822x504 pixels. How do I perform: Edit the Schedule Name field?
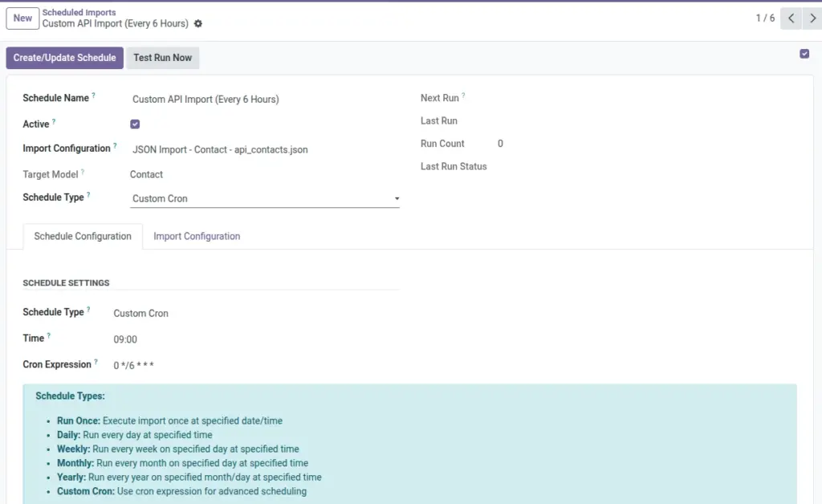(x=264, y=99)
